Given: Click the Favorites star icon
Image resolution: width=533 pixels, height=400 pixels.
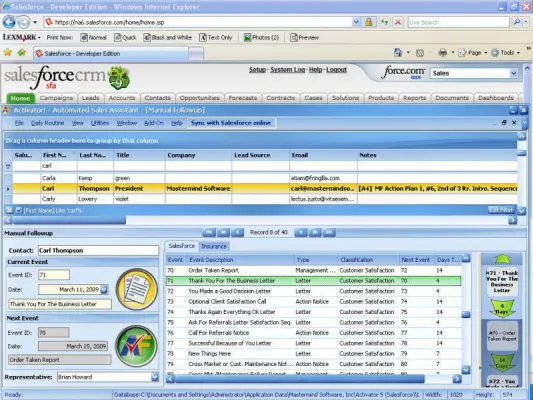Looking at the screenshot, I should coord(7,53).
